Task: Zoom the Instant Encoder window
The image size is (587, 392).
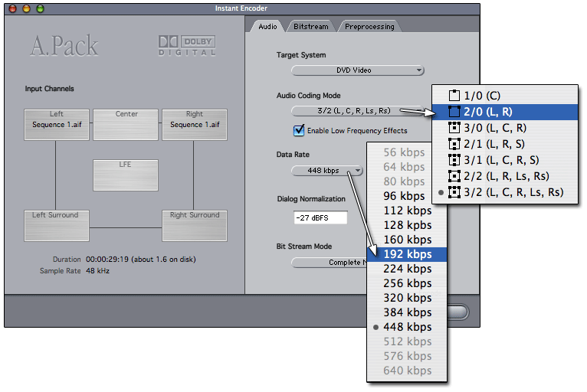Action: point(40,8)
